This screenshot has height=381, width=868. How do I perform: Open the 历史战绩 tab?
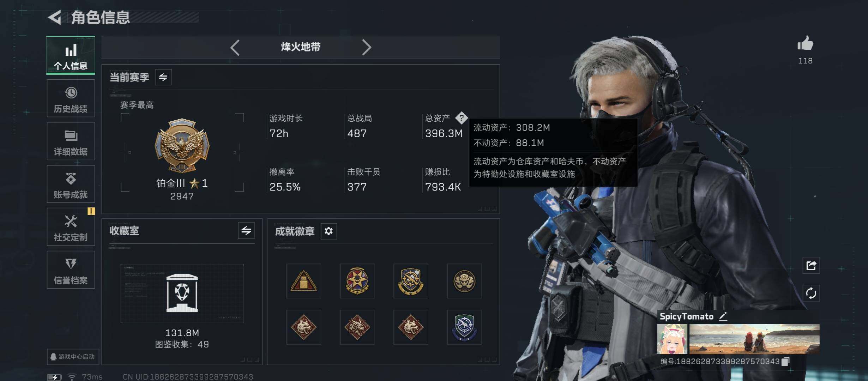[x=71, y=98]
